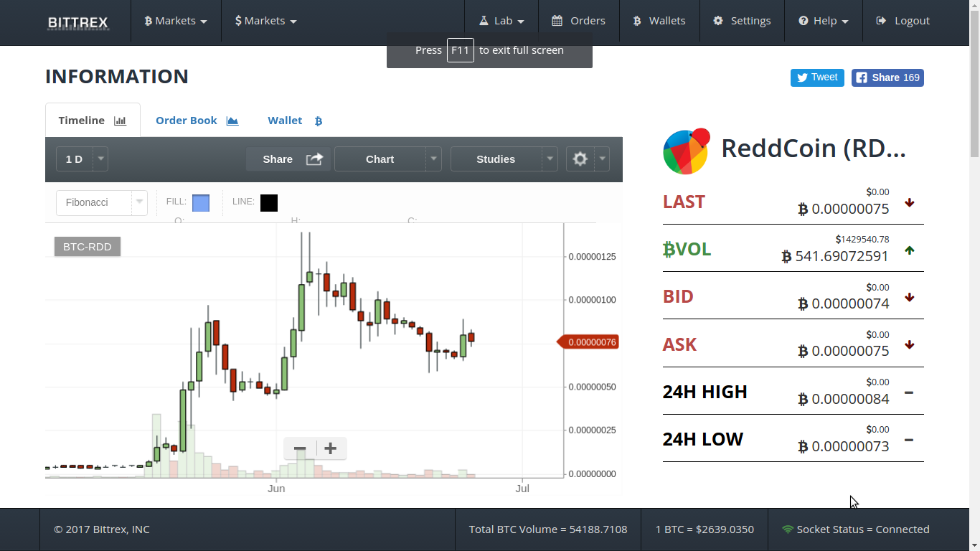Click the 0.00000076 current price marker

pos(588,342)
